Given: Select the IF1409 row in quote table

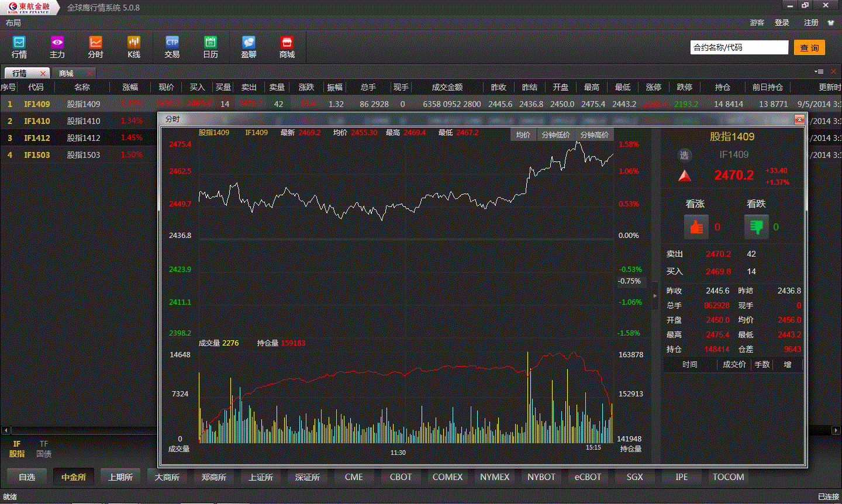Looking at the screenshot, I should pos(421,104).
